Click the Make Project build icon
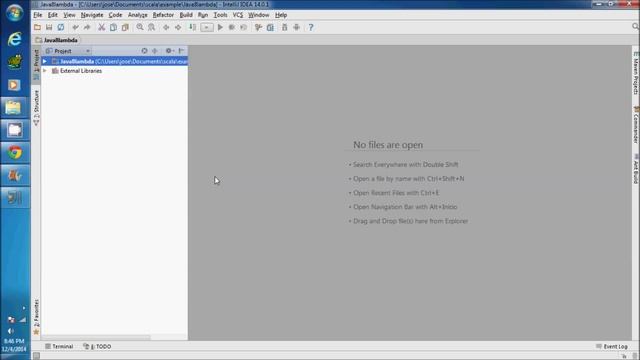This screenshot has height=360, width=640. (193, 27)
